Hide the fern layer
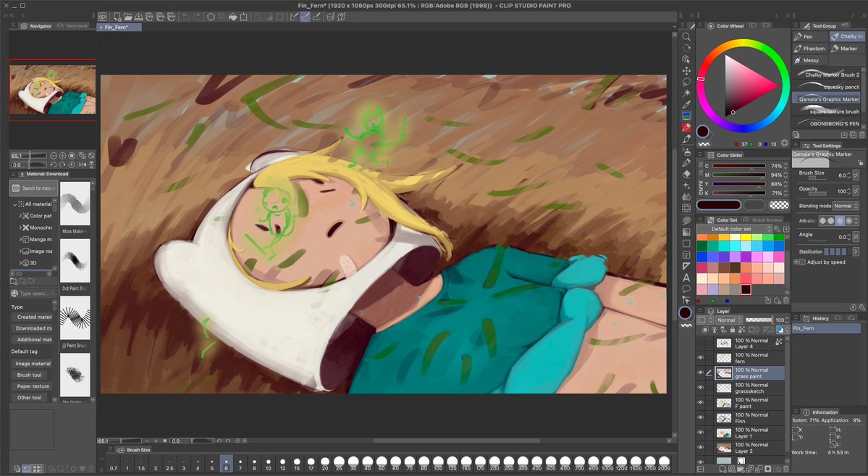The image size is (868, 476). click(700, 358)
